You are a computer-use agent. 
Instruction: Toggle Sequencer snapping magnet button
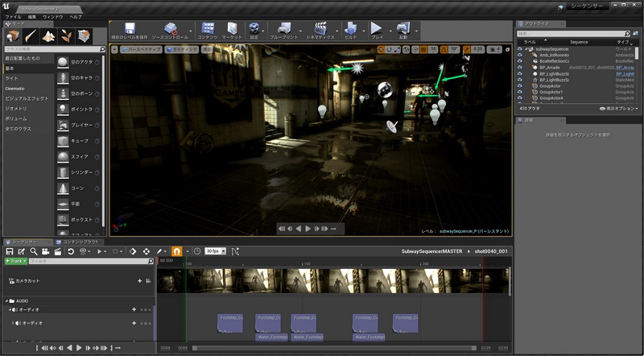pos(176,251)
